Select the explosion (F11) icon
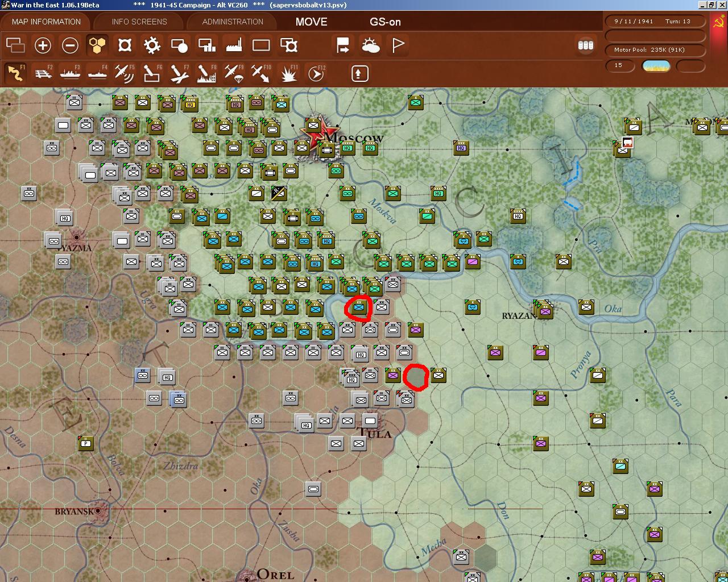This screenshot has width=728, height=582. (288, 73)
